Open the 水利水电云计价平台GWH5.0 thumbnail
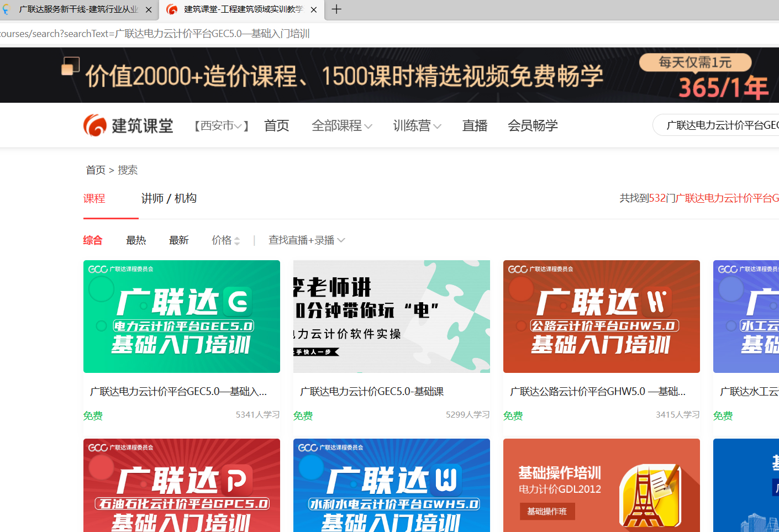This screenshot has height=532, width=779. 392,486
